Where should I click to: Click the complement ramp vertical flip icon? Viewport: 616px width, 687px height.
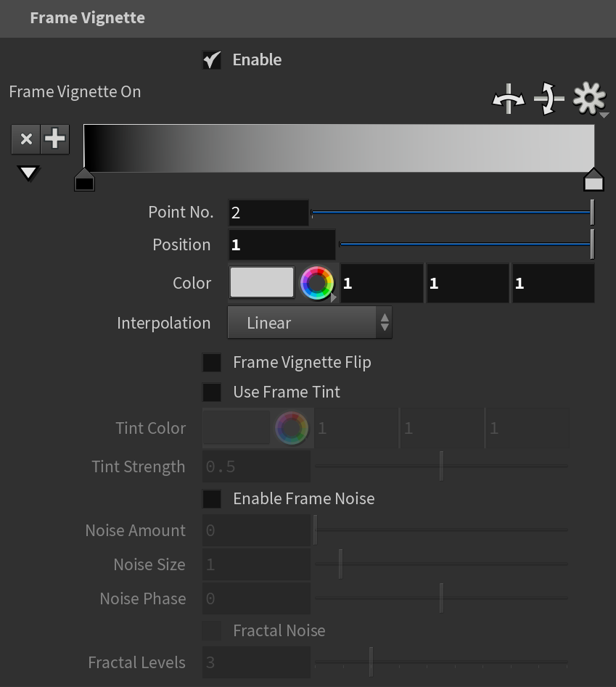click(x=549, y=99)
